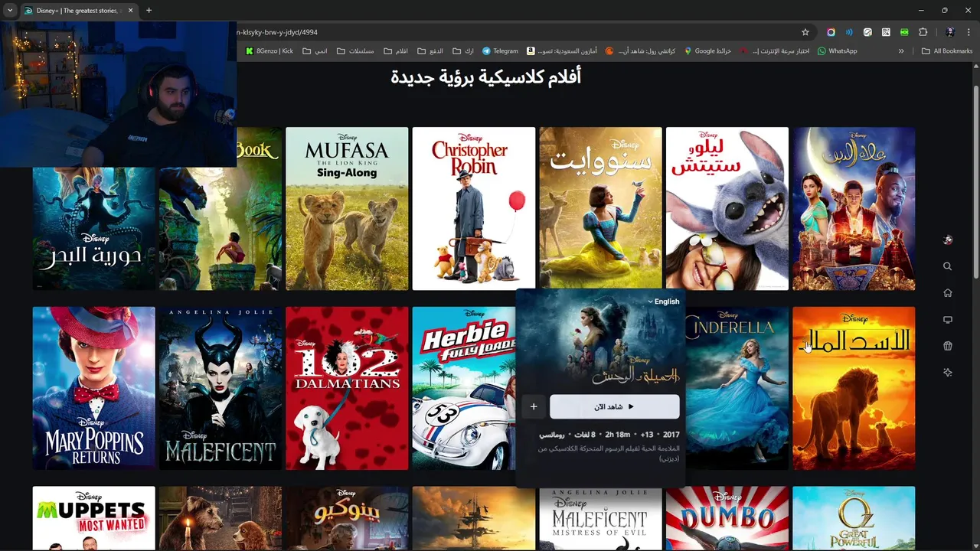
Task: Open the Chrome extensions puzzle icon
Action: click(923, 32)
